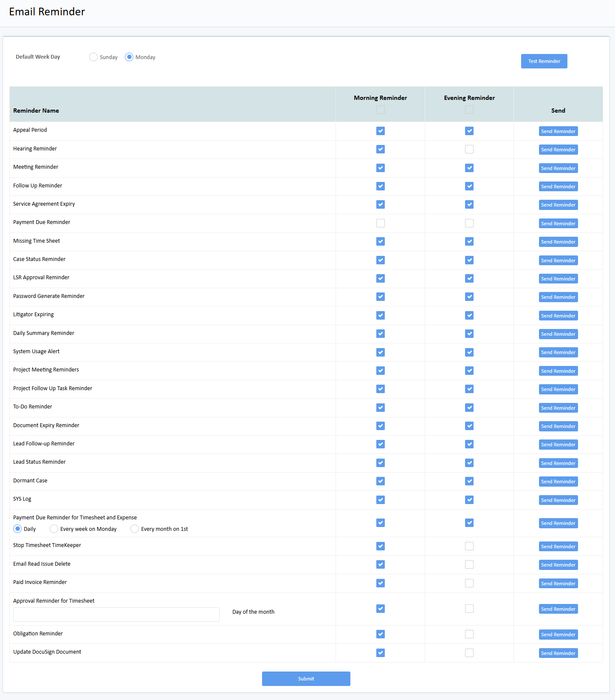Screen dimensions: 615x700
Task: Send Reminder for Approval Reminder for Timesheet
Action: pyautogui.click(x=558, y=609)
